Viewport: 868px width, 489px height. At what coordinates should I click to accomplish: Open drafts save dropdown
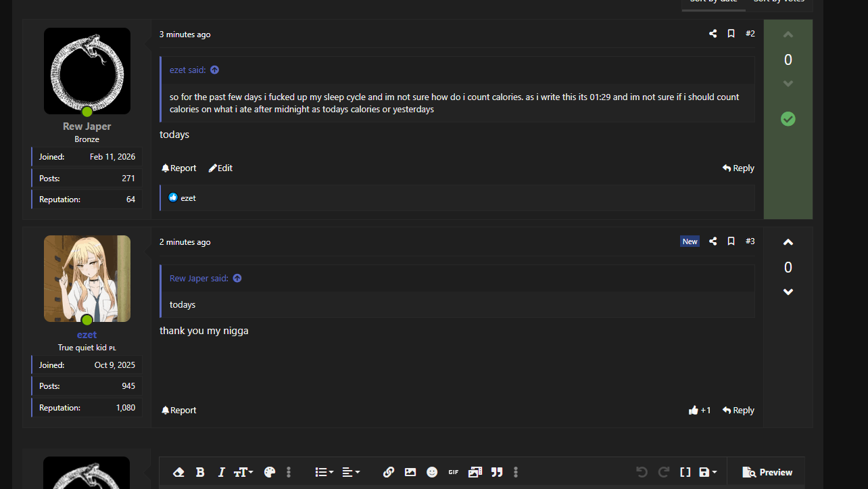(x=707, y=472)
